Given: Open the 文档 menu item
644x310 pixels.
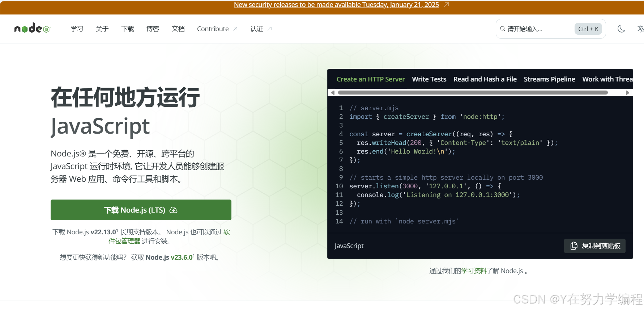Looking at the screenshot, I should click(178, 29).
